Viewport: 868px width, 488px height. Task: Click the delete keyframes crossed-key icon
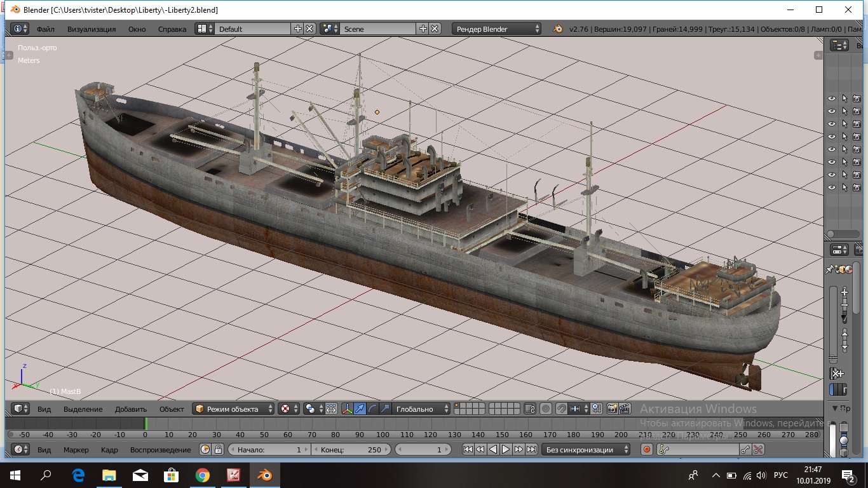coord(758,449)
